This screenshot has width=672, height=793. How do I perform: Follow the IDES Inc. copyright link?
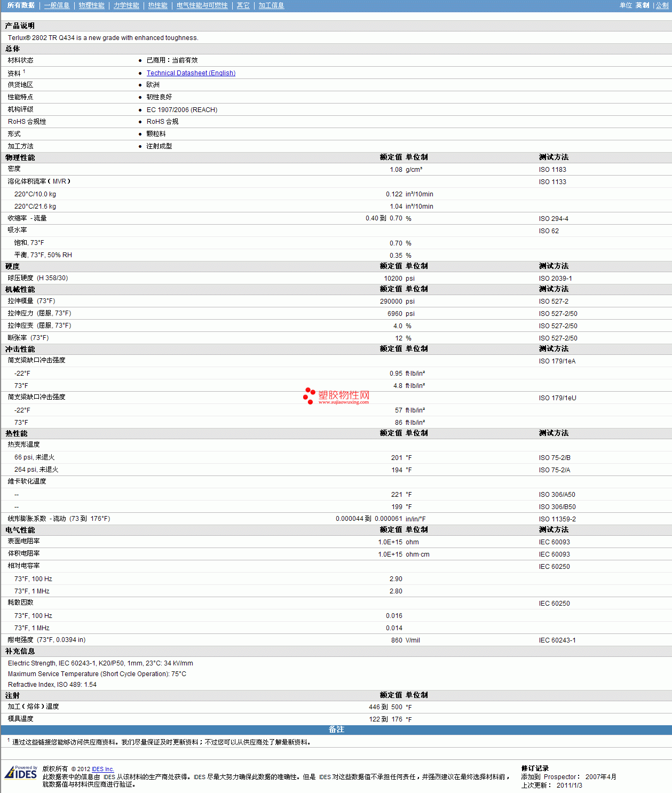pyautogui.click(x=103, y=769)
